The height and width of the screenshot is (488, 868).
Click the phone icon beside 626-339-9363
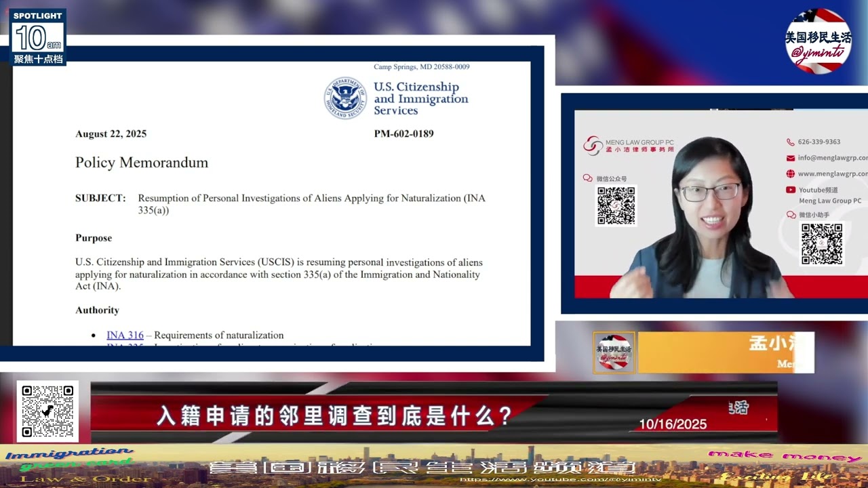click(x=790, y=142)
